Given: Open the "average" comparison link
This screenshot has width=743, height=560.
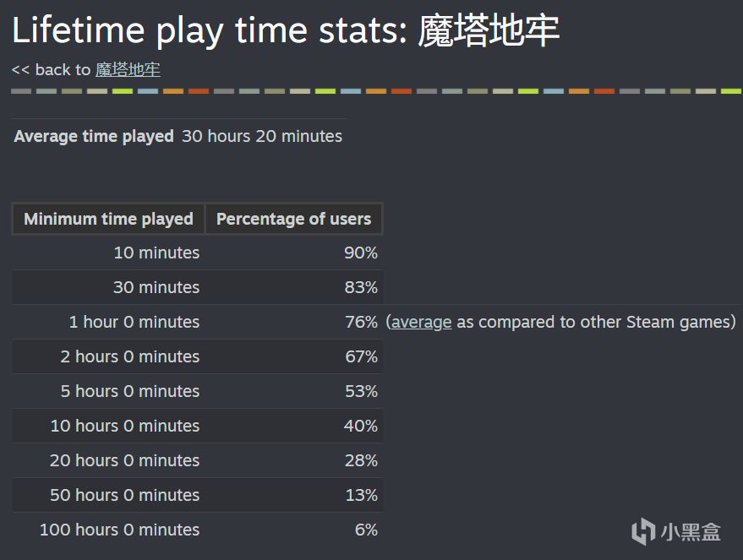Looking at the screenshot, I should (x=421, y=322).
